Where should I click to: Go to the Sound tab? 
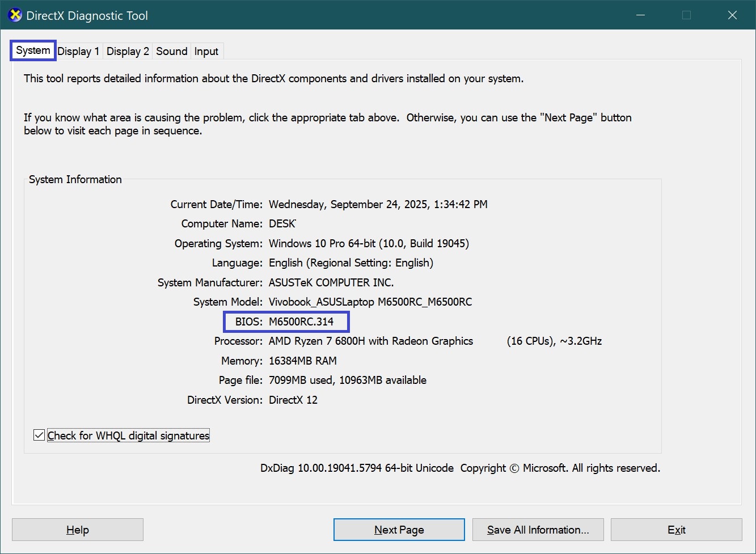coord(171,52)
